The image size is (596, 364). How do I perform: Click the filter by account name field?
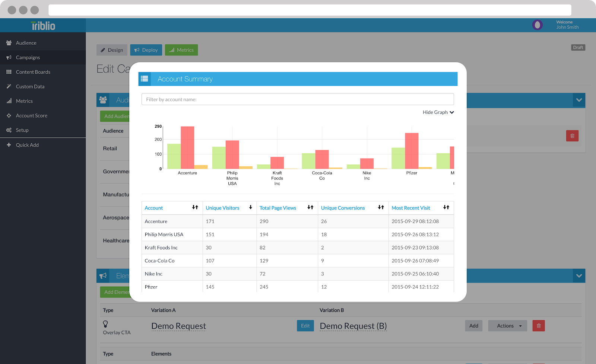coord(297,99)
